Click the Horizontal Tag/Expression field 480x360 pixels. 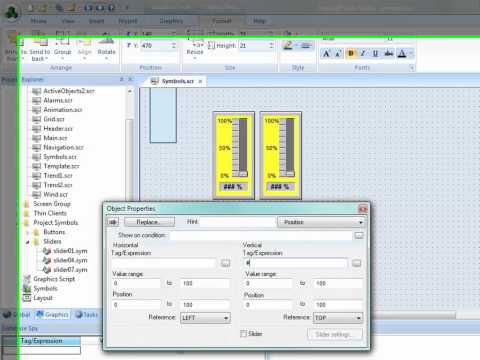point(164,263)
